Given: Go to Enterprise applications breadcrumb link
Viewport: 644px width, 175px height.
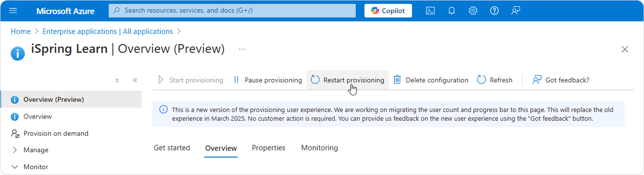Looking at the screenshot, I should [108, 32].
